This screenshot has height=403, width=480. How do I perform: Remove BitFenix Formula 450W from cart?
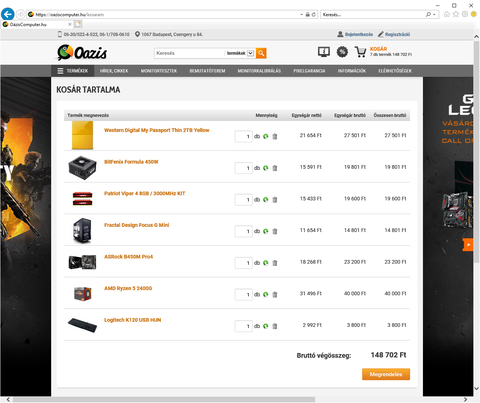(275, 168)
